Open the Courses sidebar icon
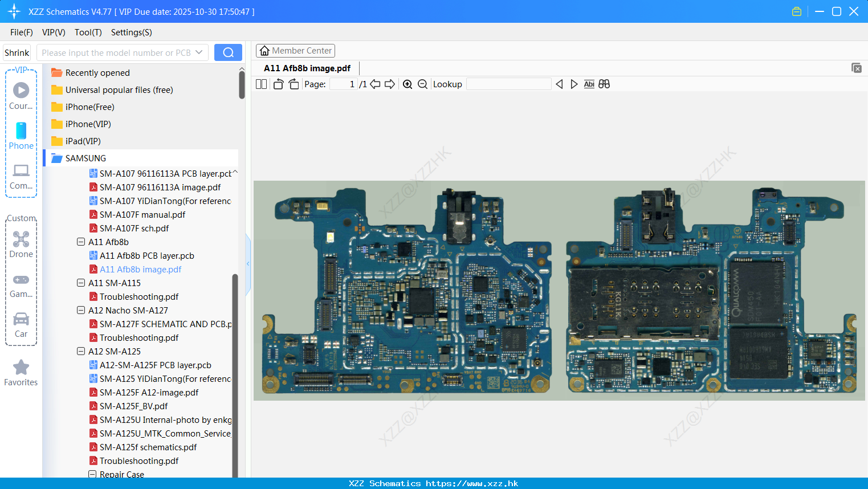Image resolution: width=868 pixels, height=489 pixels. point(21,95)
